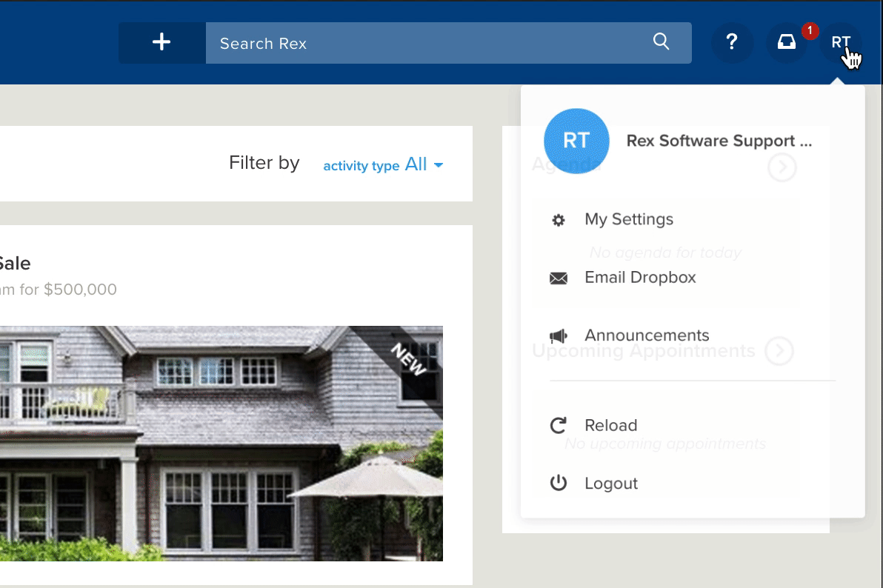Open the NEW listing house photo

(x=221, y=444)
